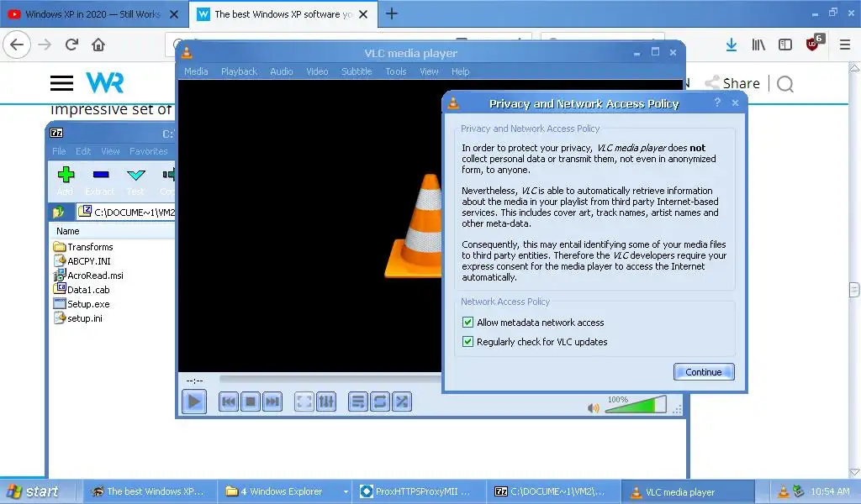Select the Transforms folder in 7-Zip
Viewport: 861px width, 504px height.
(x=83, y=247)
